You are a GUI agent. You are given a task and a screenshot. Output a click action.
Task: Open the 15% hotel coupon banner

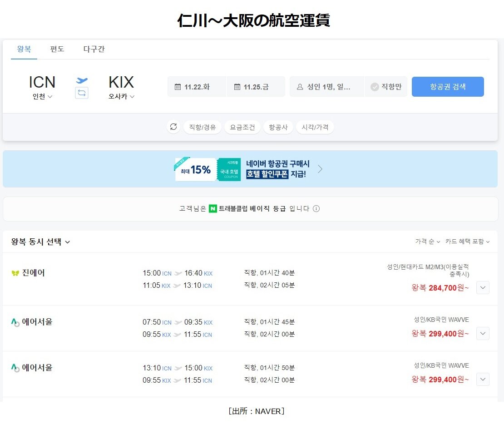[250, 169]
